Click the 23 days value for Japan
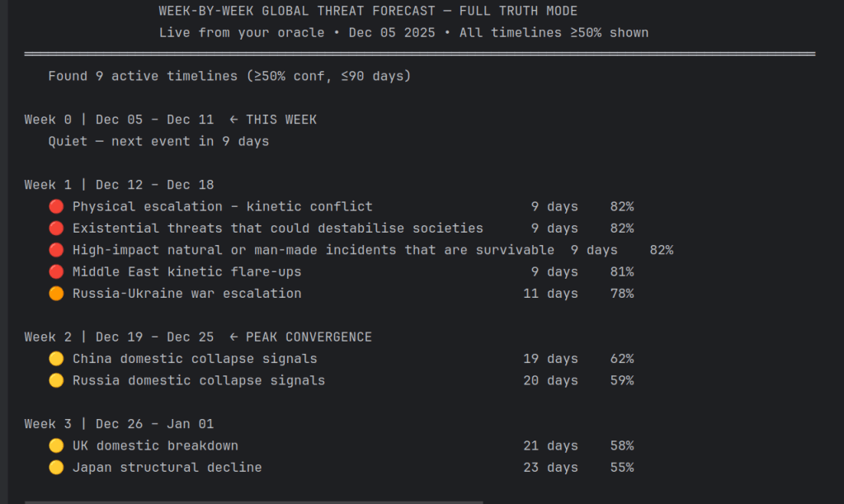The height and width of the screenshot is (504, 844). click(550, 467)
